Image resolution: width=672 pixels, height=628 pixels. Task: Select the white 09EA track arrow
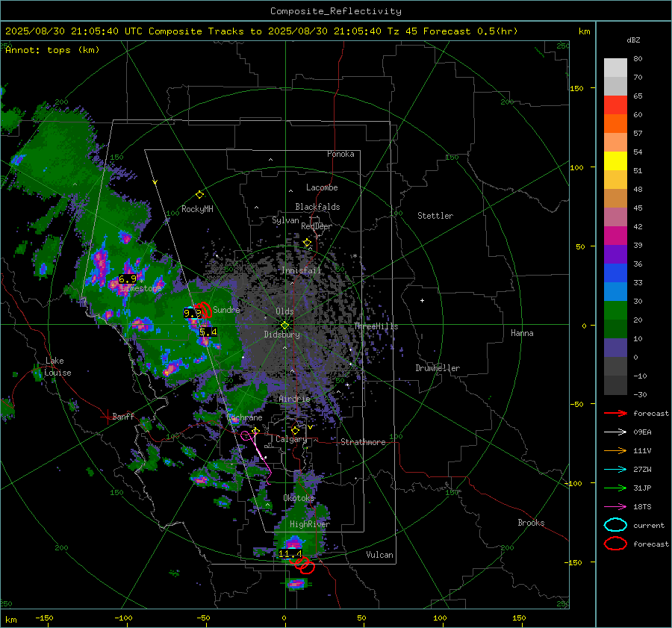(615, 432)
